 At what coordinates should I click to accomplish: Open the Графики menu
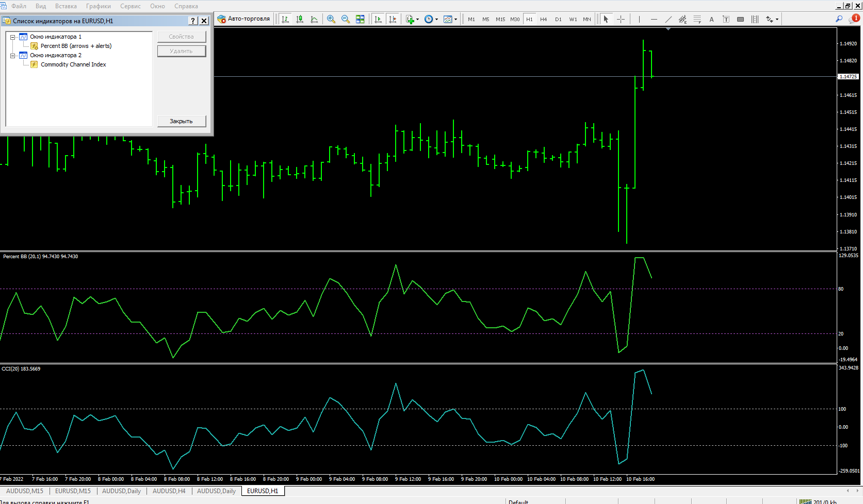tap(99, 6)
